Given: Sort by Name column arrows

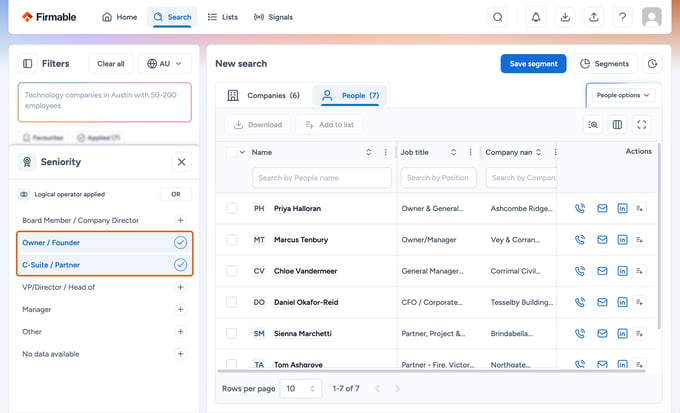Looking at the screenshot, I should (369, 152).
